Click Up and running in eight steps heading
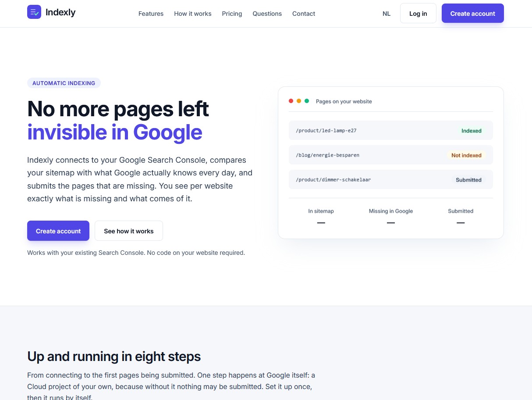The image size is (532, 400). click(114, 356)
